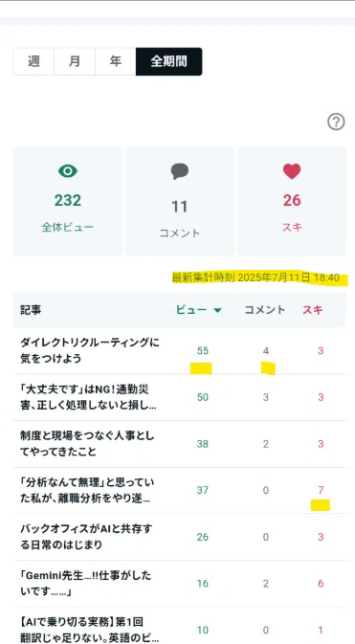The width and height of the screenshot is (355, 644).
Task: Switch to the 年 tab
Action: (x=116, y=61)
